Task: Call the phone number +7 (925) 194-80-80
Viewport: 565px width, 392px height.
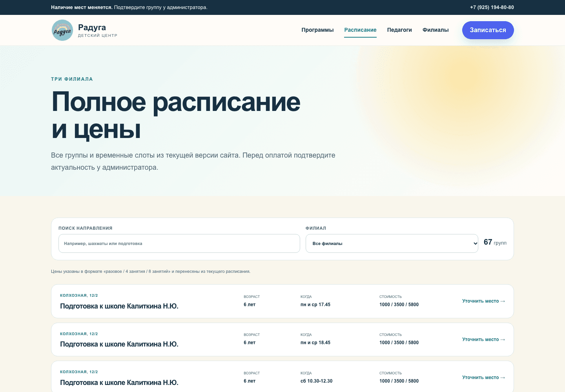Action: (x=492, y=7)
